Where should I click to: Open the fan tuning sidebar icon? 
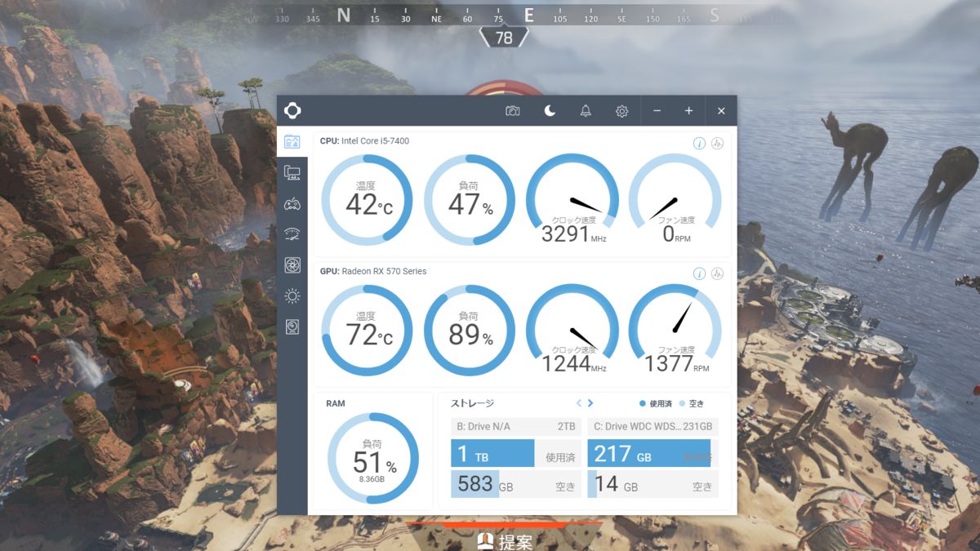click(292, 265)
